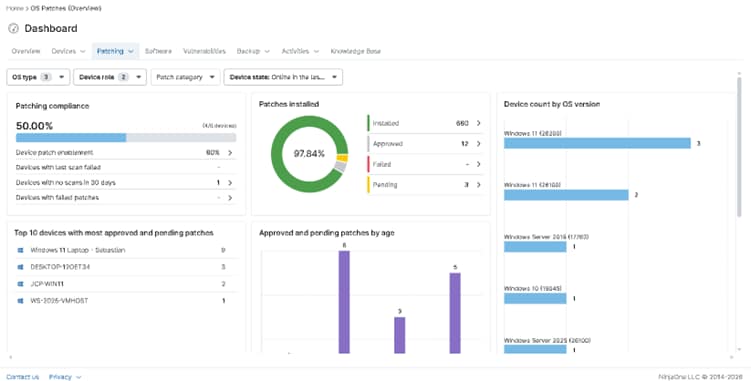Viewport: 751px width, 381px height.
Task: Click the Windows 11 (26100) bar
Action: pos(566,195)
